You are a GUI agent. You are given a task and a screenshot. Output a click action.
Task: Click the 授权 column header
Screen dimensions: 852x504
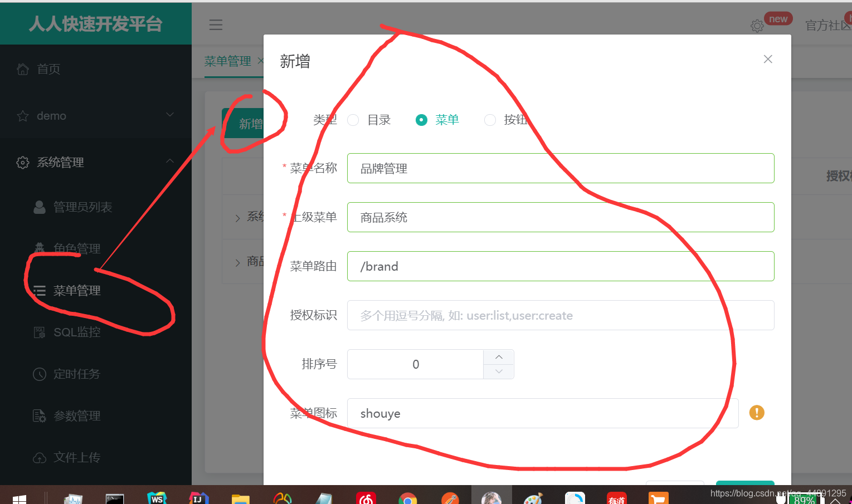coord(839,176)
